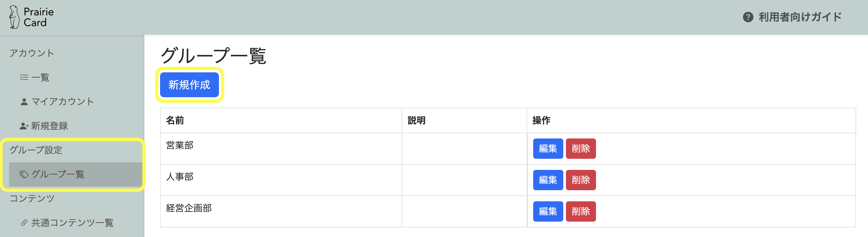Delete the 人事部 group
This screenshot has height=237, width=868.
tap(580, 180)
